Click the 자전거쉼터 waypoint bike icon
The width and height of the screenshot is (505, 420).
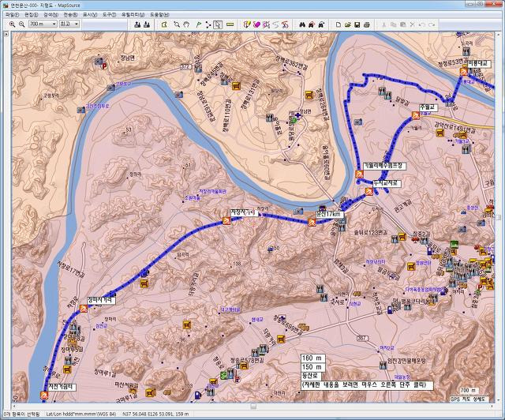pos(44,395)
